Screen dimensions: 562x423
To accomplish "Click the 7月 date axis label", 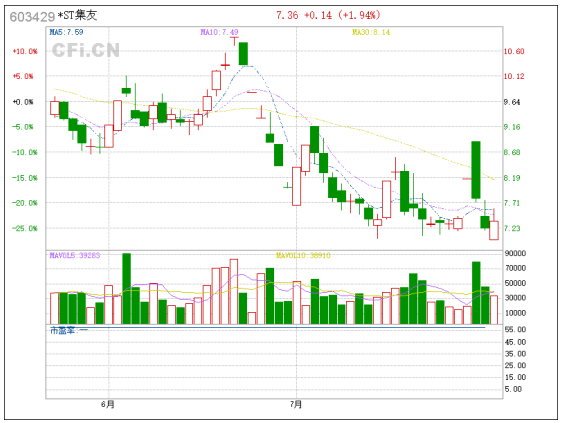I will (296, 404).
